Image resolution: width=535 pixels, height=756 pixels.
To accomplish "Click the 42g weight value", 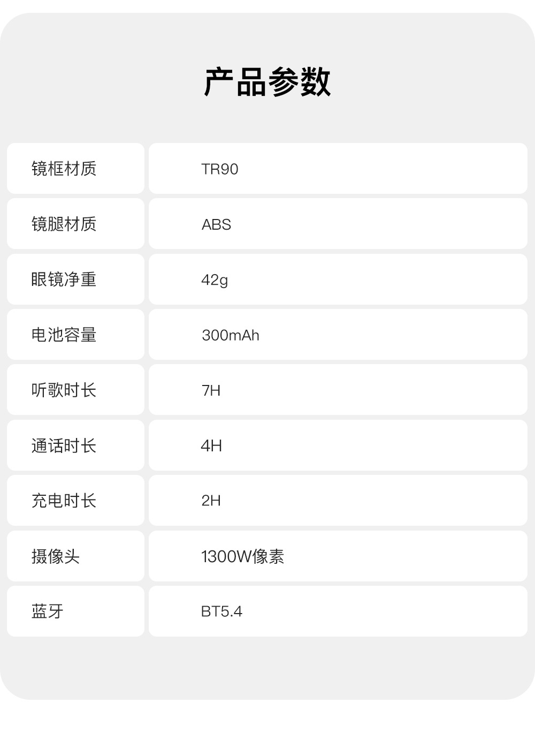I will 215,280.
